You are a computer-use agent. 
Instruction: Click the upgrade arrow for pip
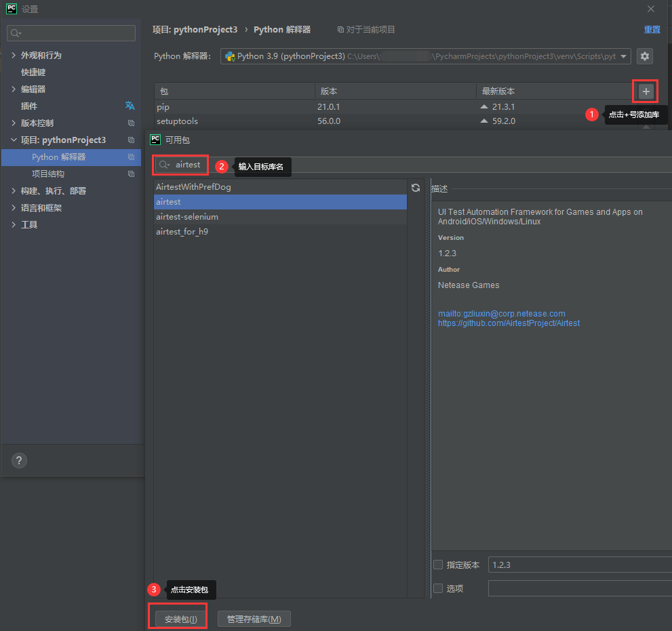point(484,106)
